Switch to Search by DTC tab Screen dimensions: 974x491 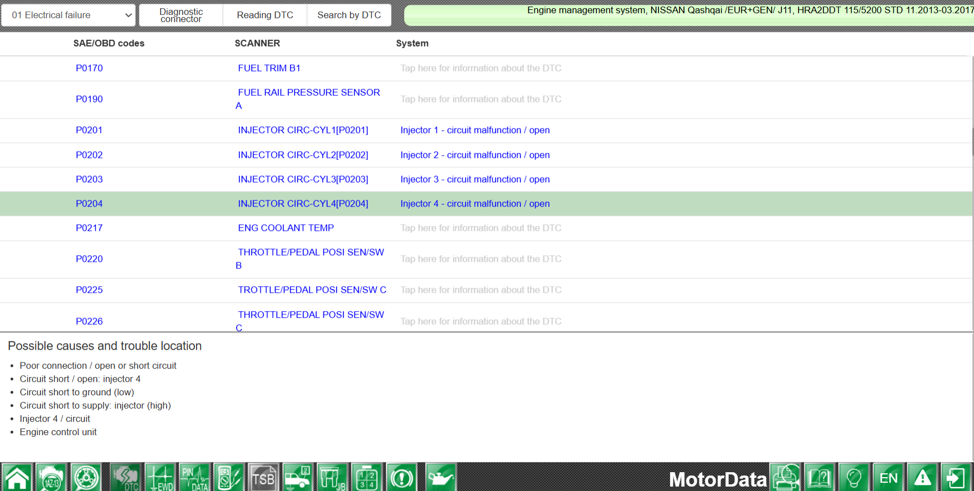pyautogui.click(x=349, y=15)
